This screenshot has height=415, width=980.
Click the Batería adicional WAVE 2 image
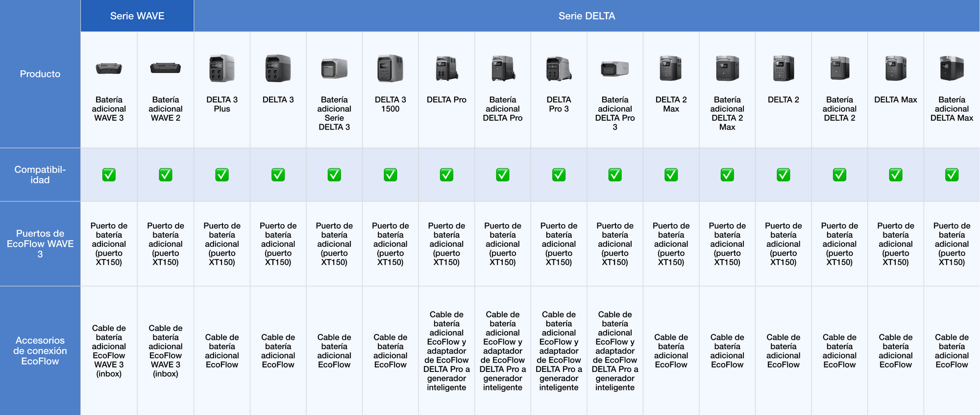165,68
